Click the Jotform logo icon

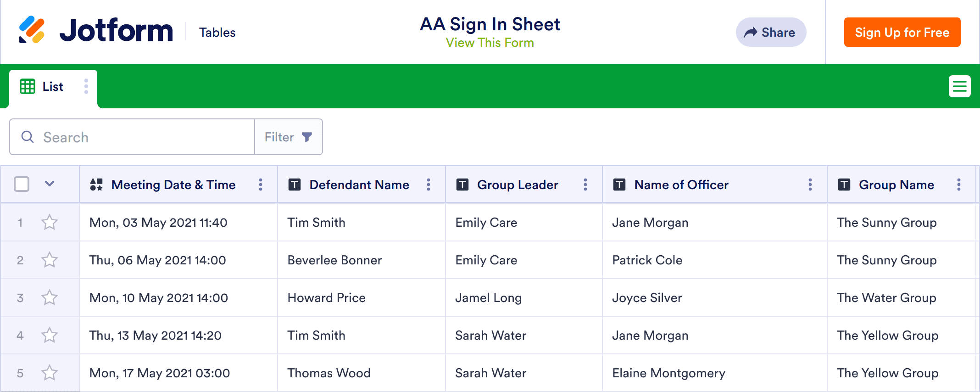tap(32, 30)
